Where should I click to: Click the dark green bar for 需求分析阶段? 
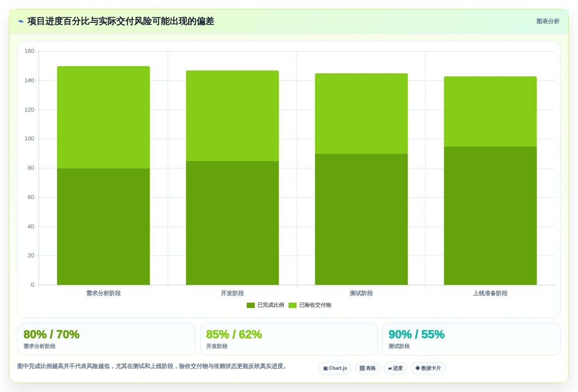[104, 227]
